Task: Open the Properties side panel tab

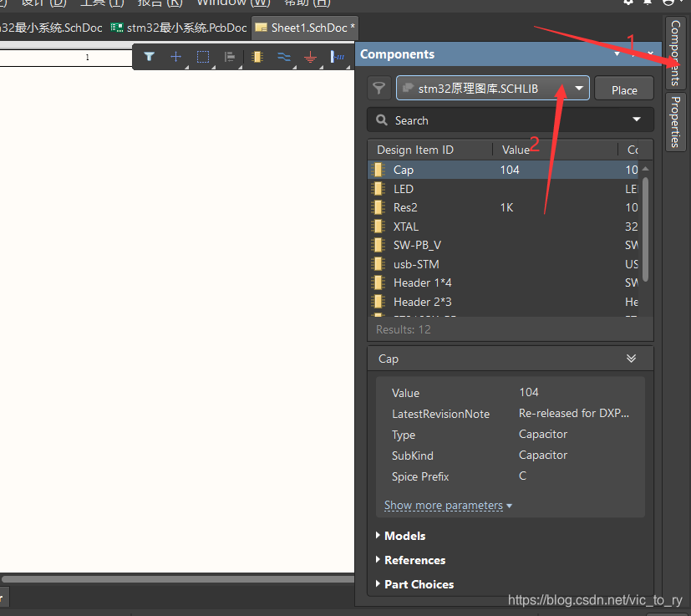Action: [676, 122]
